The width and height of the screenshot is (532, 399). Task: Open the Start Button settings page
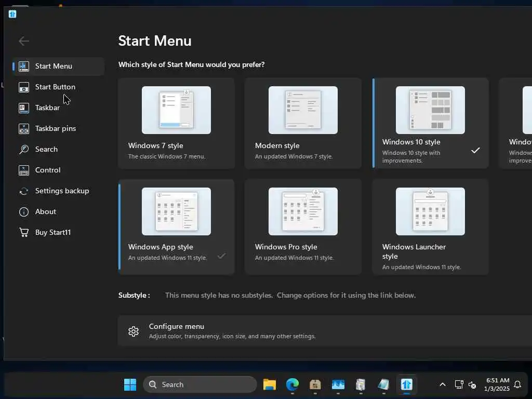point(58,87)
